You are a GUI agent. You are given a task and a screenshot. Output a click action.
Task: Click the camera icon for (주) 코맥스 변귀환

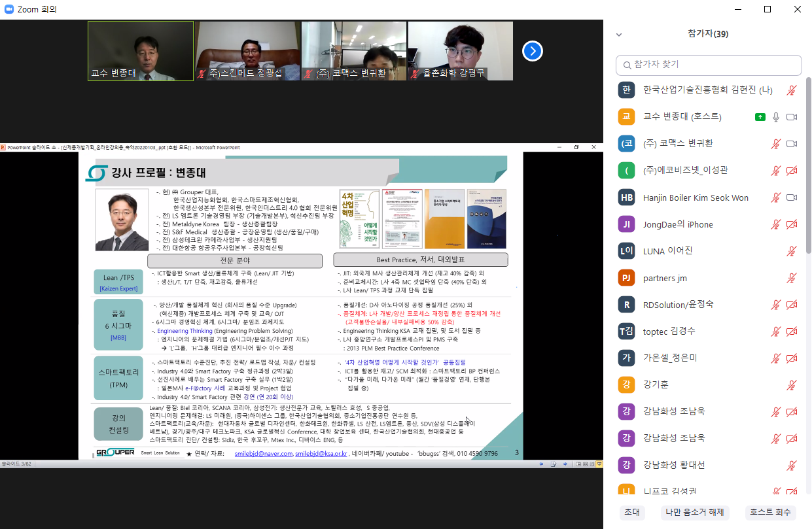point(792,144)
